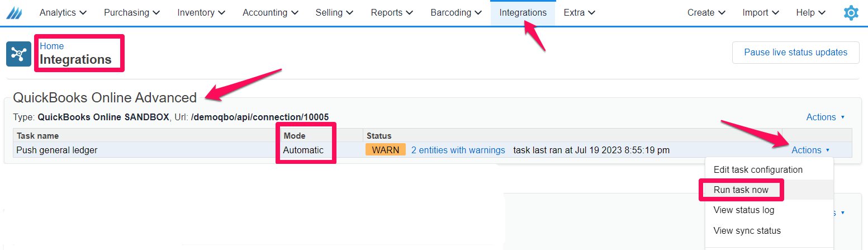
Task: Open the Accounting dropdown menu
Action: click(x=270, y=12)
